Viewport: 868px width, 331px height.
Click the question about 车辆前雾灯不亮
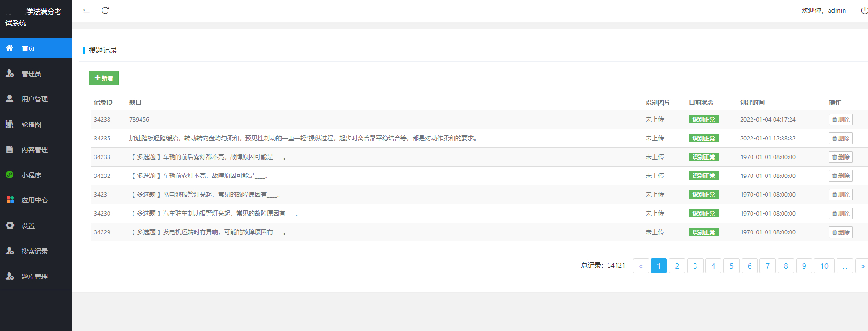199,176
